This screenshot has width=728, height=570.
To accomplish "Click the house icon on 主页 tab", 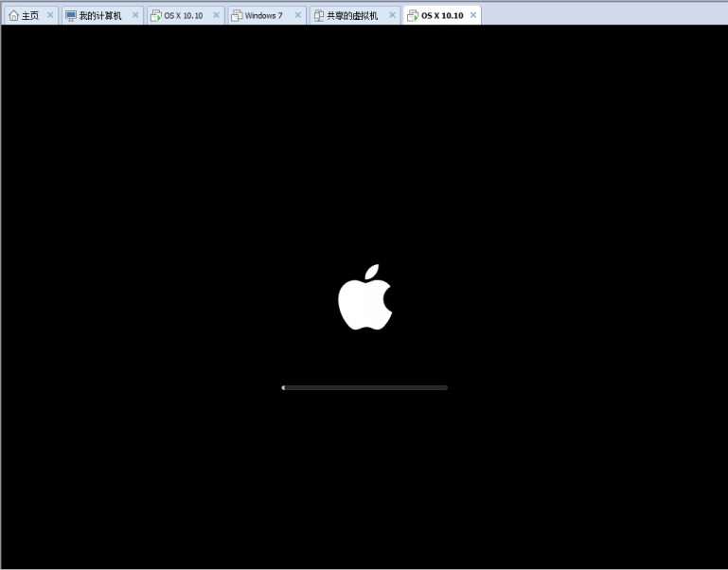I will [14, 16].
